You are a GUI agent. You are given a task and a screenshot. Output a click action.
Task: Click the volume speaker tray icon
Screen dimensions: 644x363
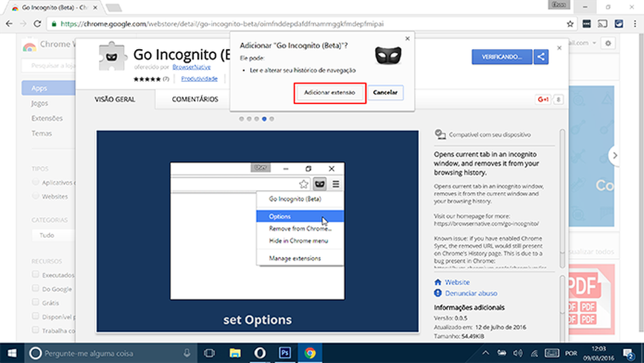pyautogui.click(x=518, y=353)
